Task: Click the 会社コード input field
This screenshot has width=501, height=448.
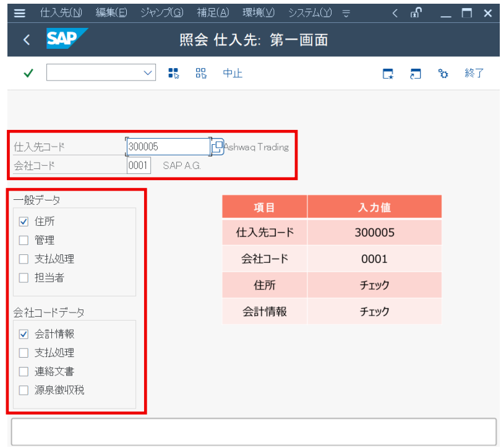Action: [139, 165]
